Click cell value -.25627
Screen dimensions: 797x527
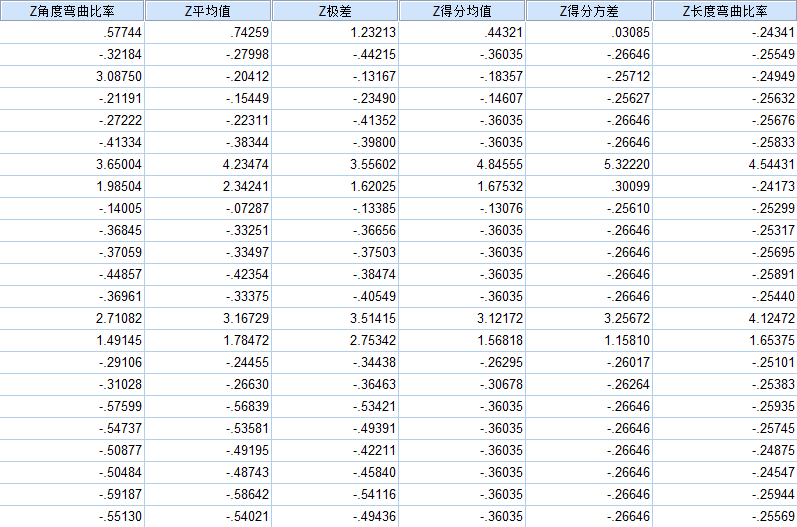coord(628,98)
